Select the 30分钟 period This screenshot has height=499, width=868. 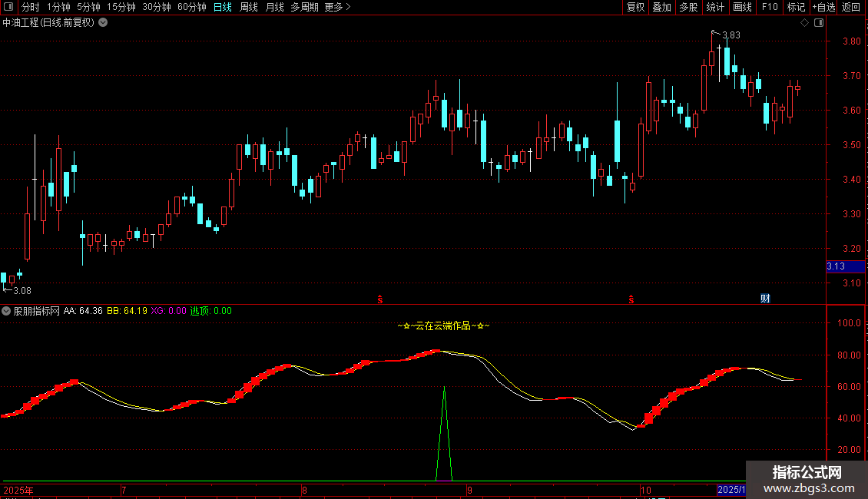pos(156,7)
